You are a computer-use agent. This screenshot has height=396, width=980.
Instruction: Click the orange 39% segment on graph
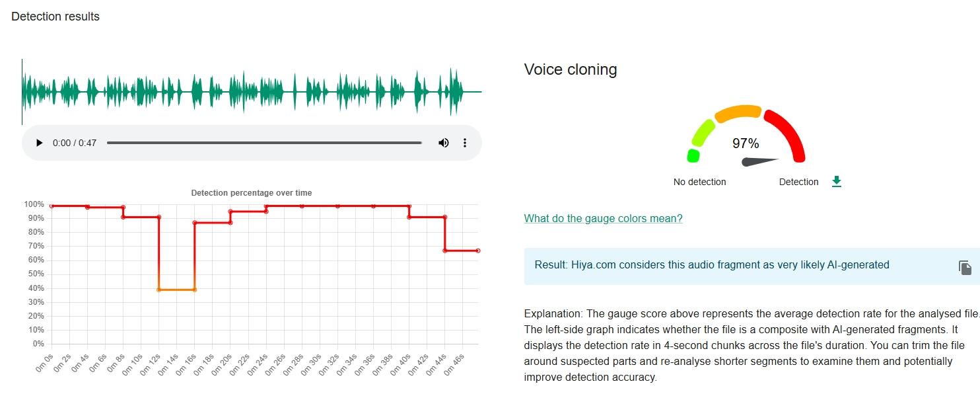tap(177, 290)
